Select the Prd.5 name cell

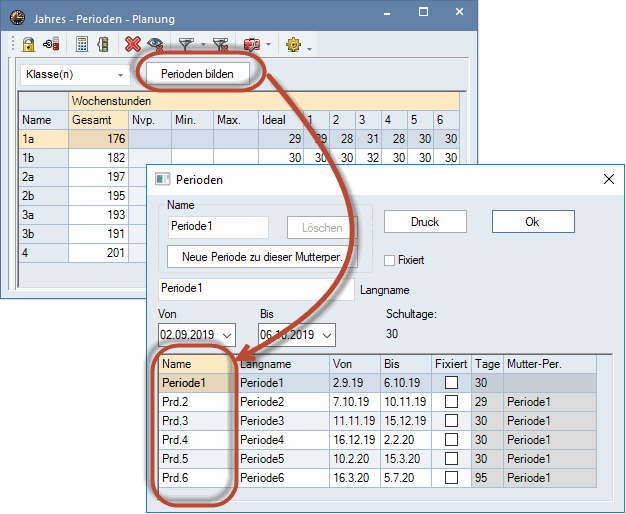coord(196,458)
